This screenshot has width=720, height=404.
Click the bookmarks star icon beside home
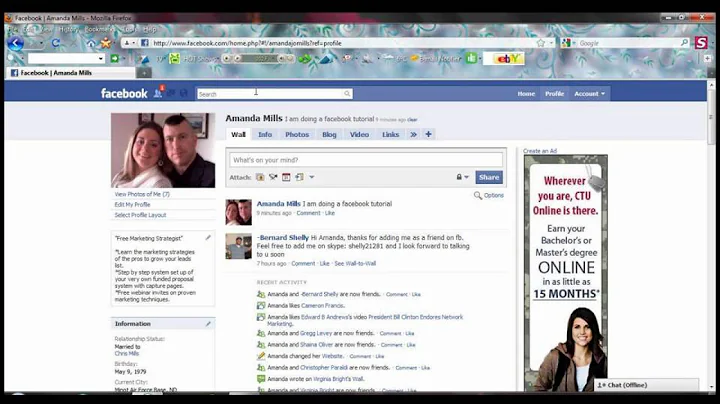click(106, 43)
